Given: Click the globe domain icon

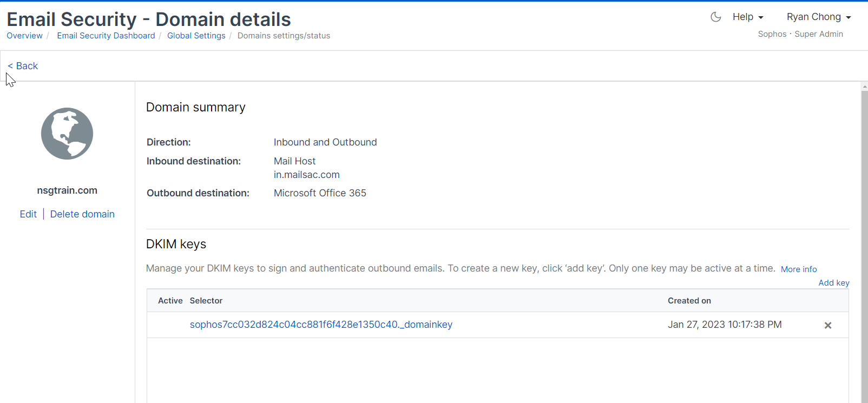Looking at the screenshot, I should [67, 134].
